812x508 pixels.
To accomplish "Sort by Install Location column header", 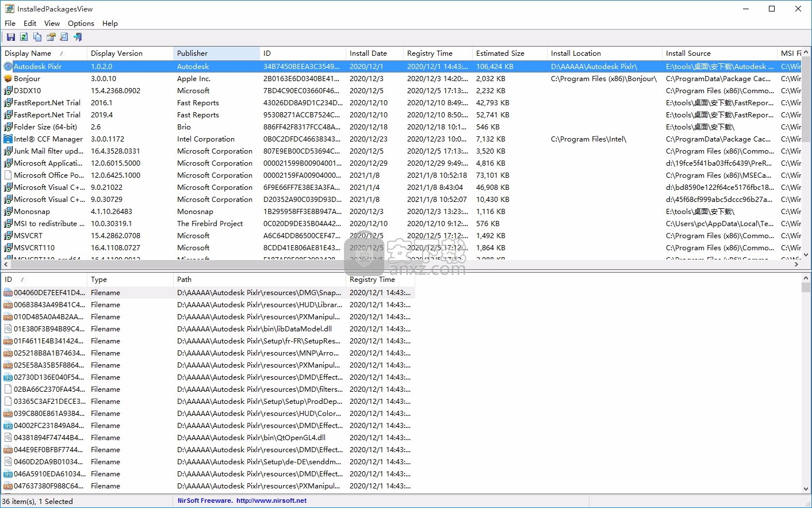I will point(604,54).
